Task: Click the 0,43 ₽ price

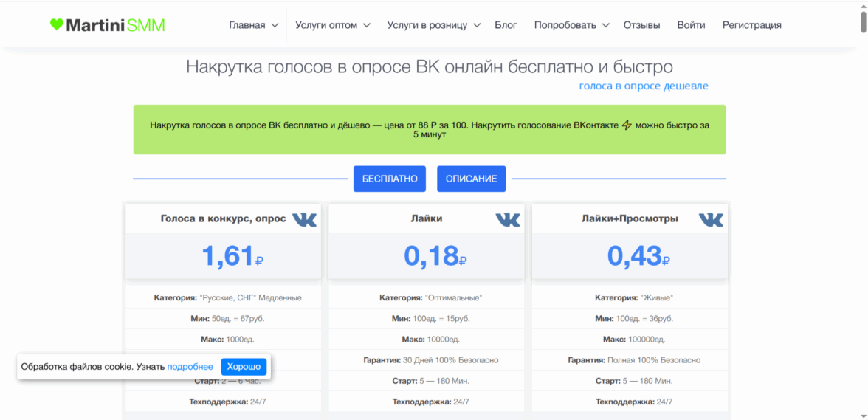Action: (x=638, y=255)
